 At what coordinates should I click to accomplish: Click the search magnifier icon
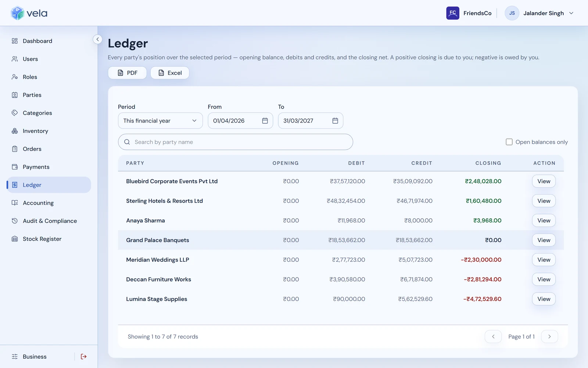(127, 142)
